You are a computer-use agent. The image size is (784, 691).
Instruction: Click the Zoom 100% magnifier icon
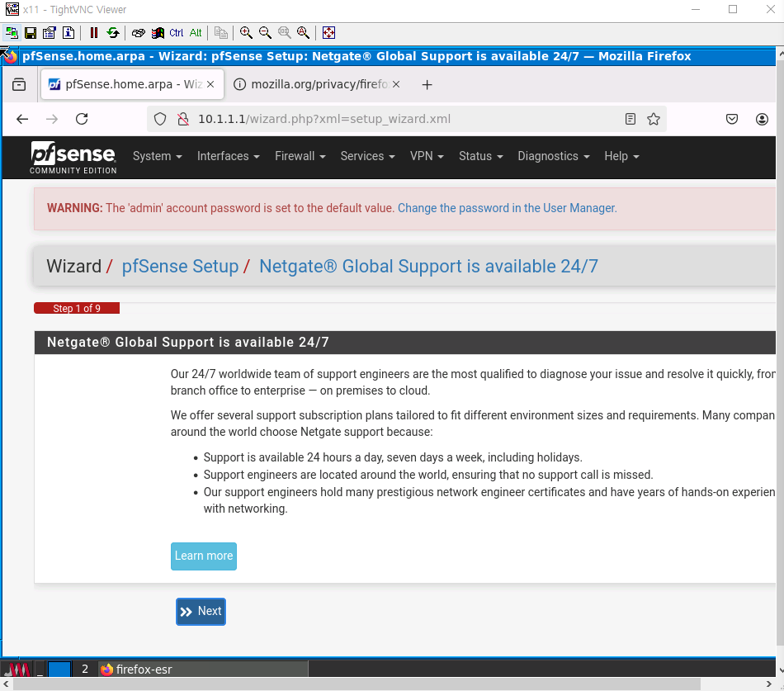pos(284,33)
